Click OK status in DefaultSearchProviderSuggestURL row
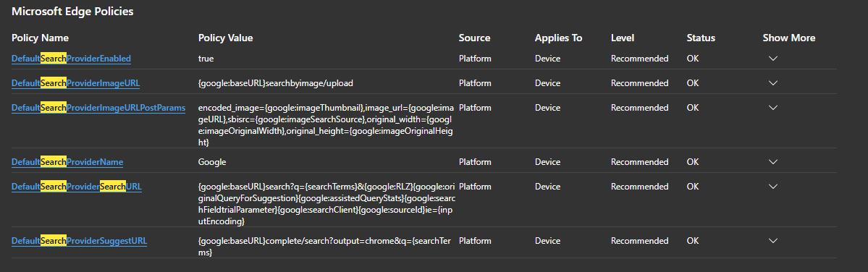 (693, 241)
